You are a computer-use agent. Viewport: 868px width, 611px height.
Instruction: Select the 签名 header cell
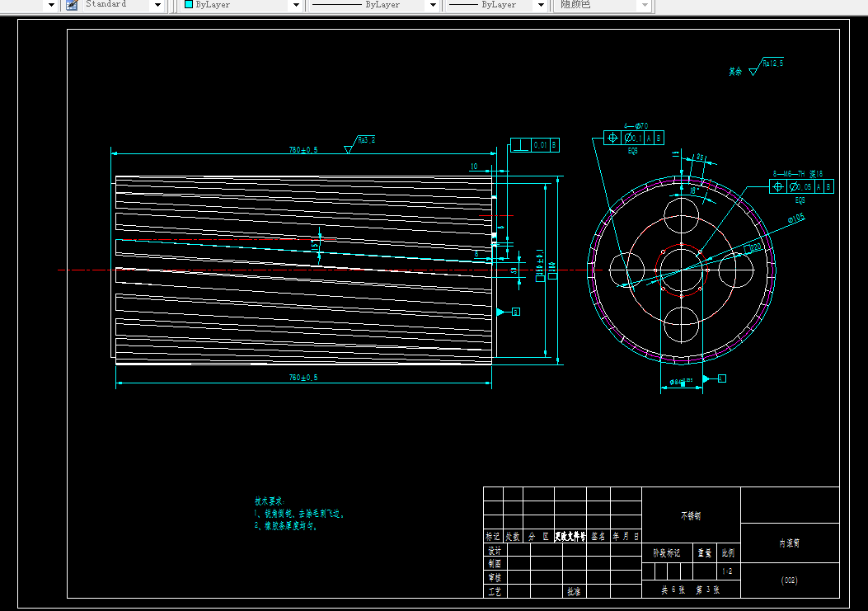coord(598,536)
